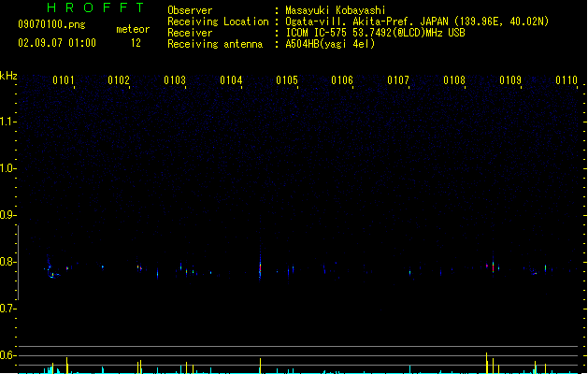Screen dimensions: 588x374
Task: Click the 'meteor' count label
Action: coord(133,29)
